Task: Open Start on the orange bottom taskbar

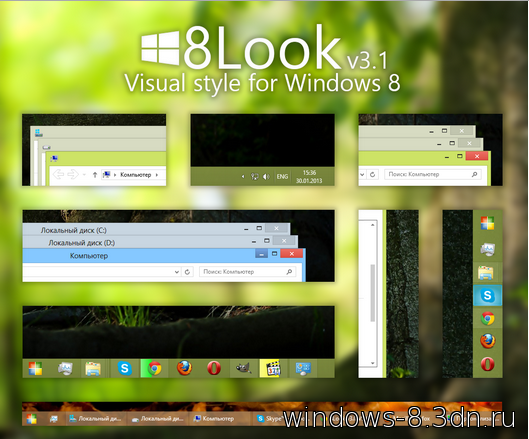Action: coord(32,419)
